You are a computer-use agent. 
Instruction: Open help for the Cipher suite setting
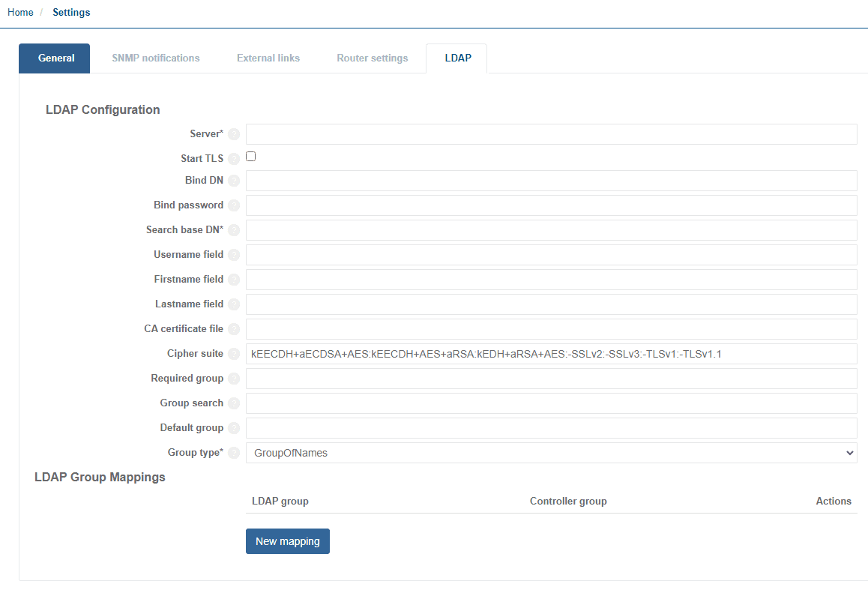(234, 353)
